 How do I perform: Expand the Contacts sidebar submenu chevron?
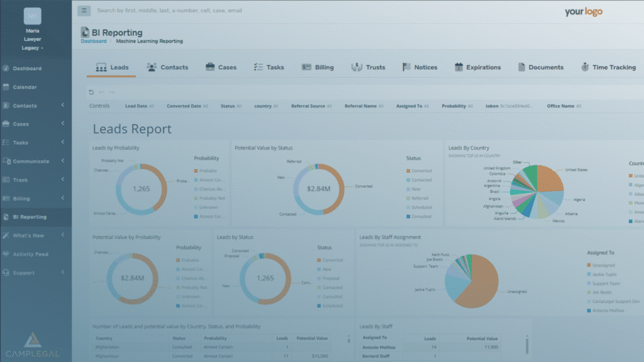click(x=63, y=106)
